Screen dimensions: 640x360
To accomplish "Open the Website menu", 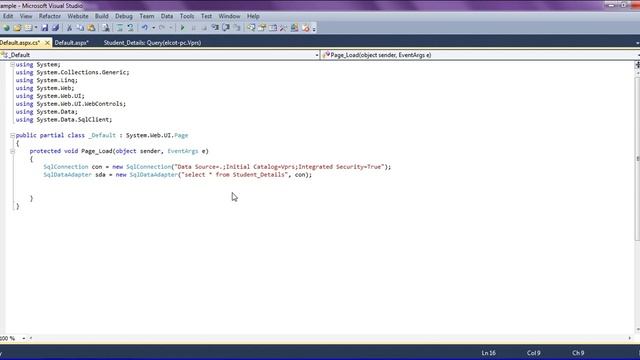I will [78, 16].
